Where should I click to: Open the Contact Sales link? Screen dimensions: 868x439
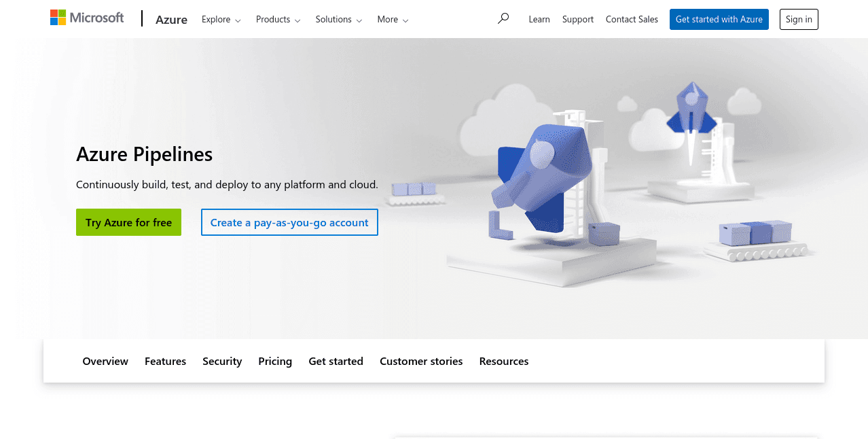pyautogui.click(x=632, y=20)
